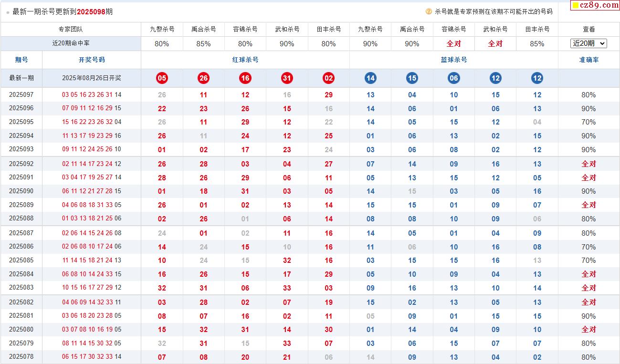Screen dimensions: 620x364
Task: Click blue ball 12 under 武和杀号
Action: pos(495,78)
